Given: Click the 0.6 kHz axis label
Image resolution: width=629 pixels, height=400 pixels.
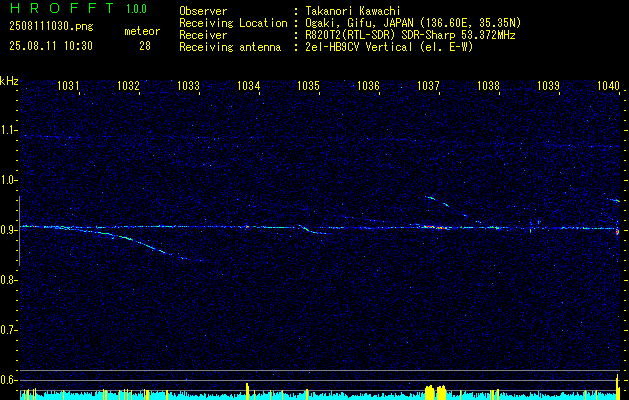Looking at the screenshot, I should click(x=9, y=380).
